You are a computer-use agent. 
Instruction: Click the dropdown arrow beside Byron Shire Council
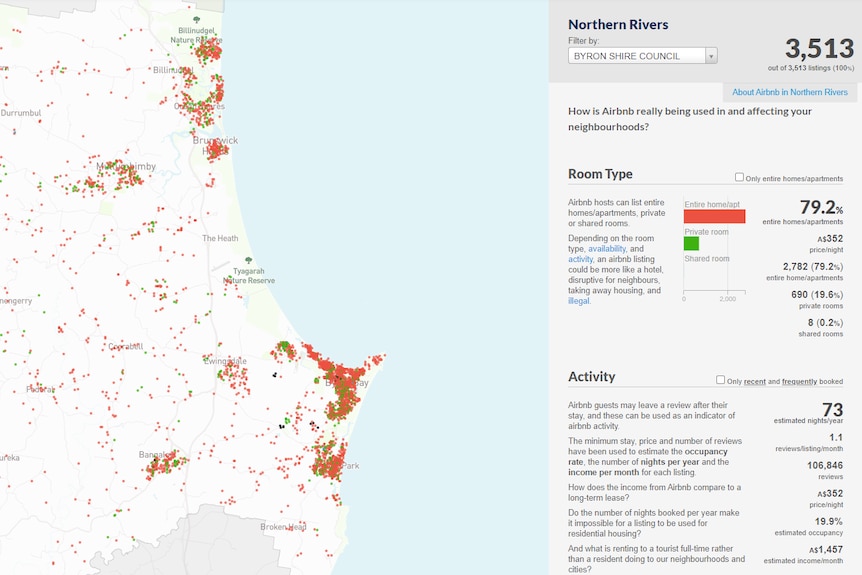[711, 56]
